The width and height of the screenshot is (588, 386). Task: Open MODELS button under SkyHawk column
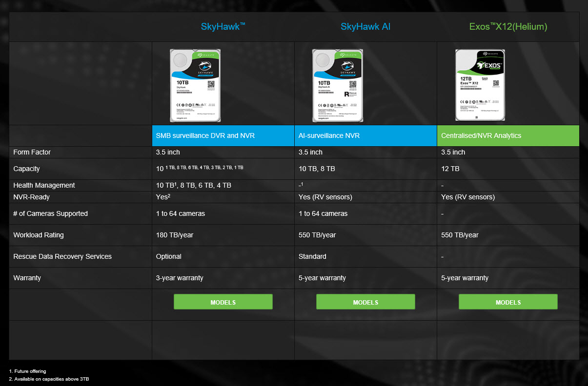[223, 302]
